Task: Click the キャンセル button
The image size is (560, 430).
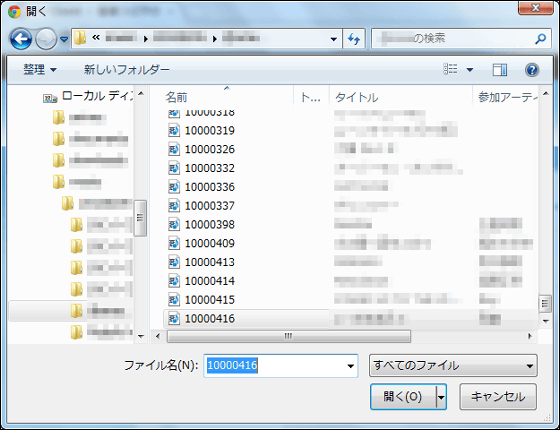Action: tap(498, 396)
